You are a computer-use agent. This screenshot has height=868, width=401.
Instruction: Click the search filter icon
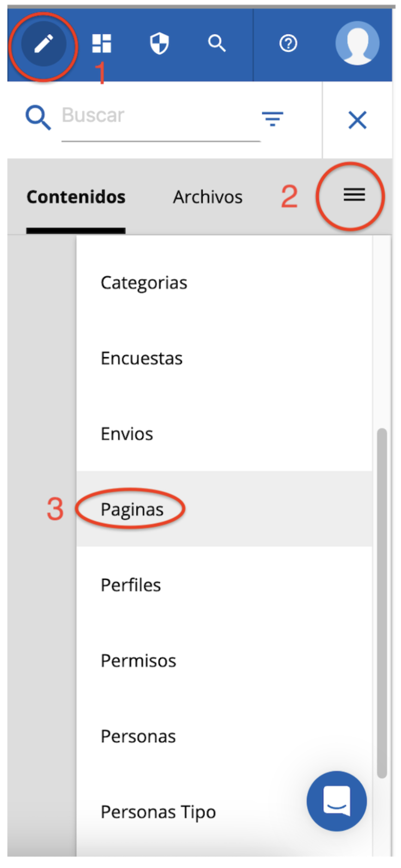click(272, 118)
